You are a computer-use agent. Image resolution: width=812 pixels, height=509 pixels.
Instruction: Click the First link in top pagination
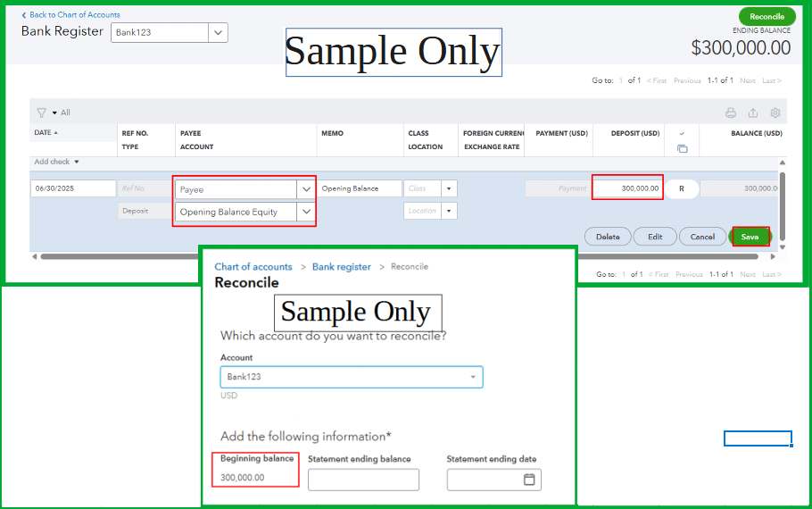click(657, 81)
